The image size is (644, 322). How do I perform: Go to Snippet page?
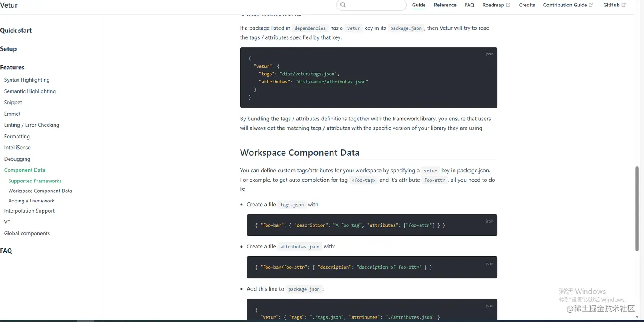coord(13,103)
